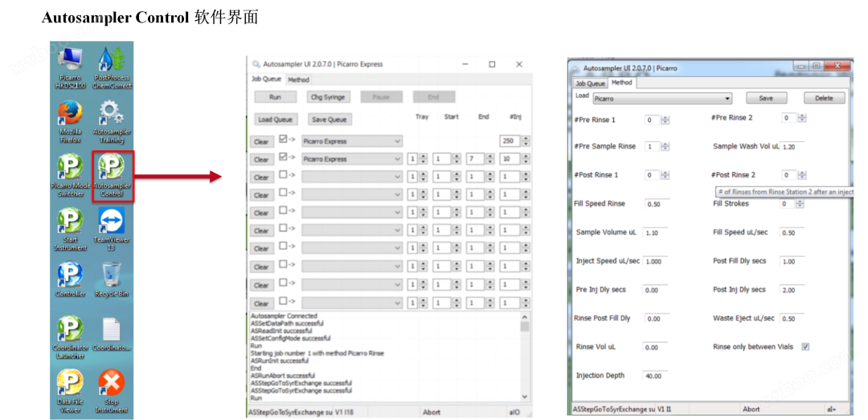The height and width of the screenshot is (420, 868).
Task: Click Abort in the Picarro Express status bar
Action: 432,412
